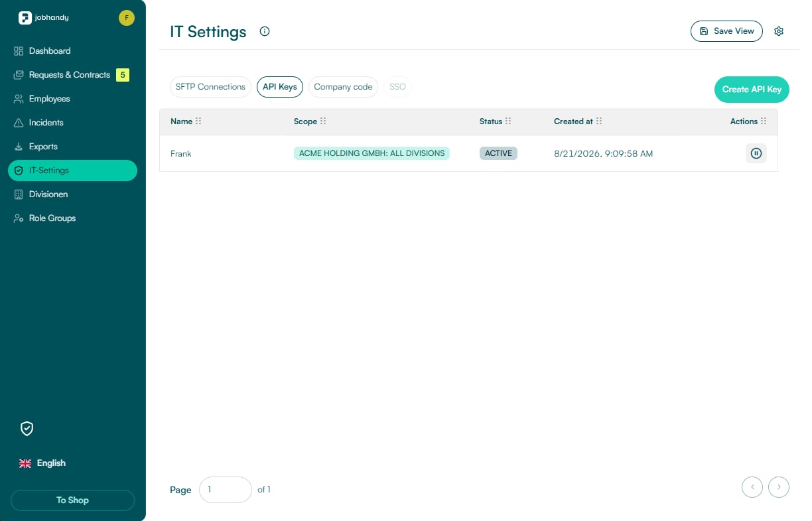Open Dashboard in the sidebar
812x521 pixels.
click(x=72, y=51)
